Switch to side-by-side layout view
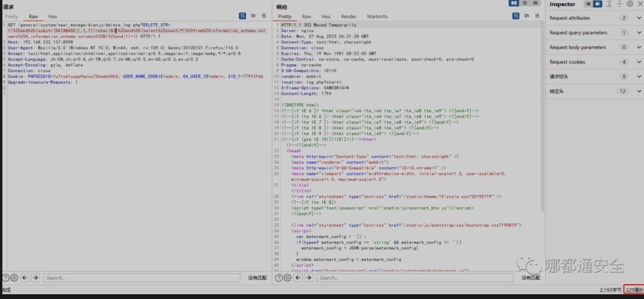 (x=514, y=3)
